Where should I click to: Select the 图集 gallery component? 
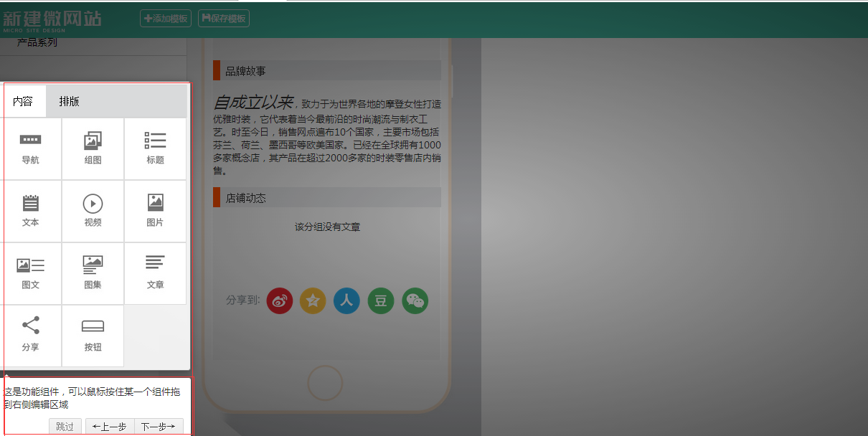click(93, 274)
